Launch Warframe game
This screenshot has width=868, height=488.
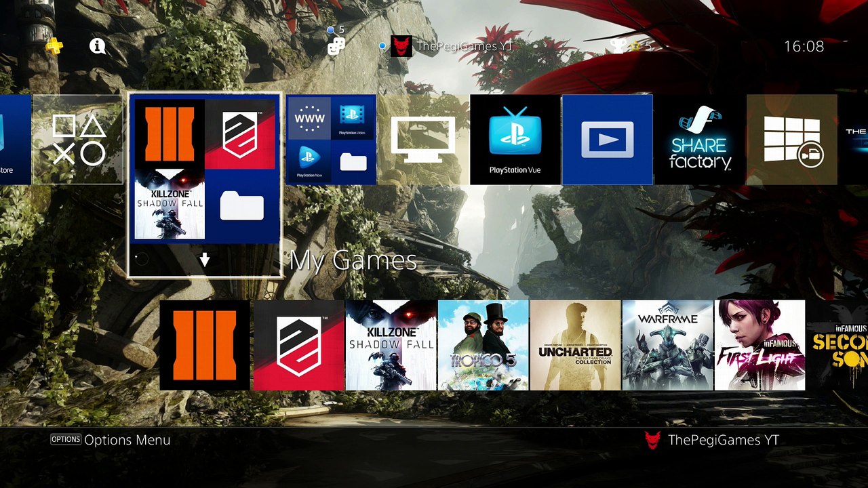coord(667,346)
